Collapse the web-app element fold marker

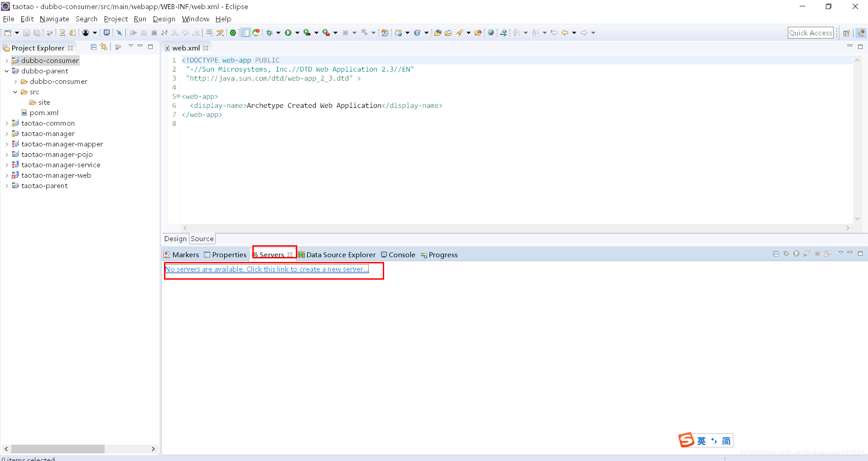pos(178,96)
